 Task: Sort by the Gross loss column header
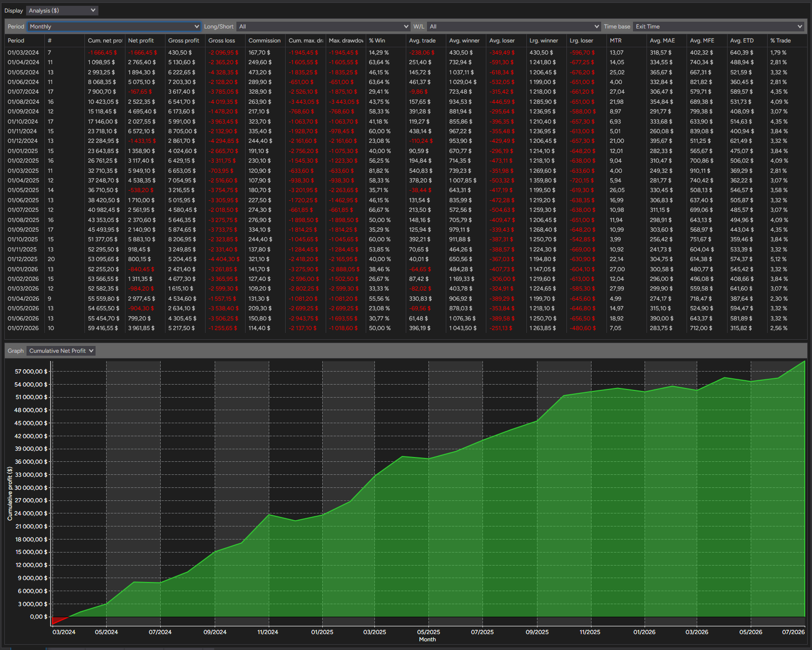pos(225,41)
